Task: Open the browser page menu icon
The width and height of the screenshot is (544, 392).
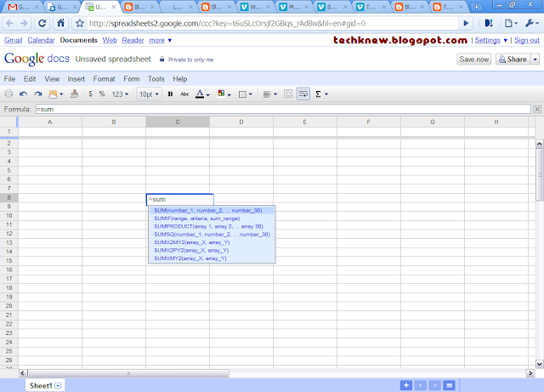Action: [x=511, y=23]
